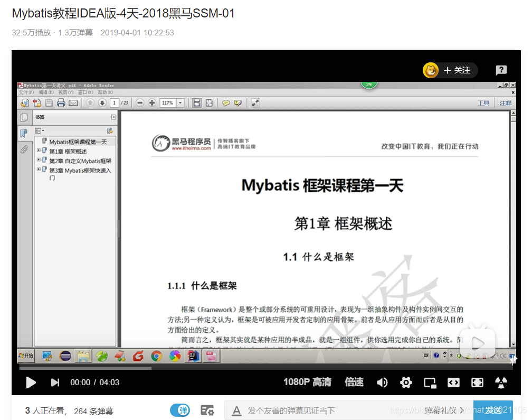This screenshot has width=532, height=420.
Task: Click the create PDF online icon
Action: click(37, 103)
